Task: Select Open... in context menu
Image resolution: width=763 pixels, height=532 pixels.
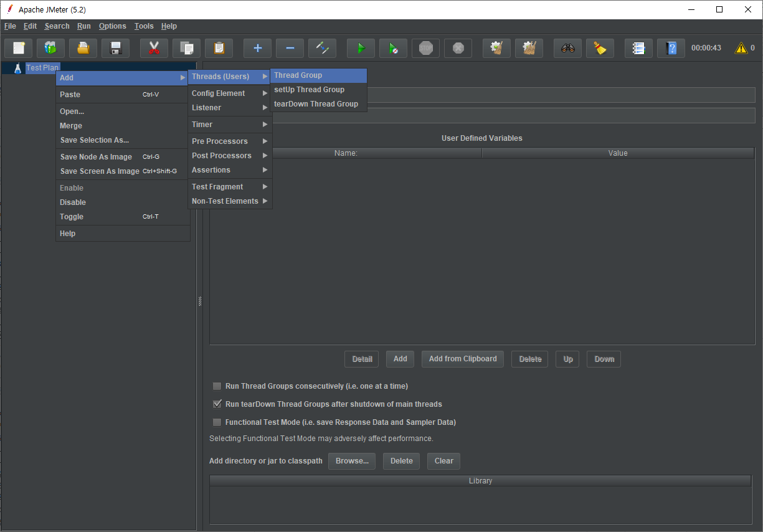Action: pyautogui.click(x=123, y=112)
